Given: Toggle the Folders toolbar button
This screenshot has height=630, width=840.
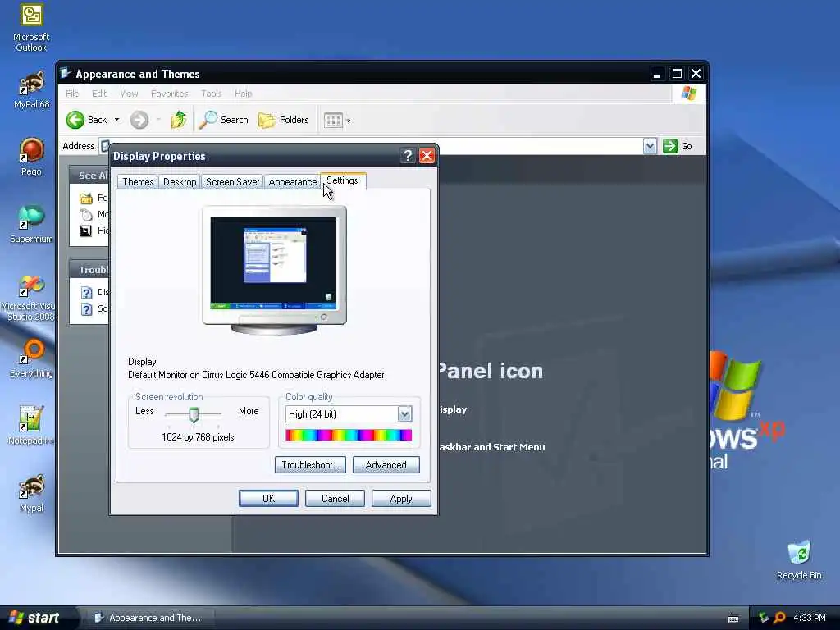Looking at the screenshot, I should pyautogui.click(x=284, y=120).
